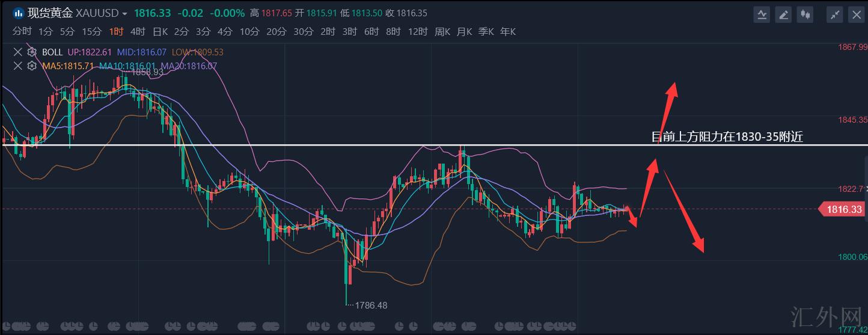Expand the XAUUSD symbol dropdown arrow
This screenshot has height=335, width=868.
pyautogui.click(x=124, y=14)
